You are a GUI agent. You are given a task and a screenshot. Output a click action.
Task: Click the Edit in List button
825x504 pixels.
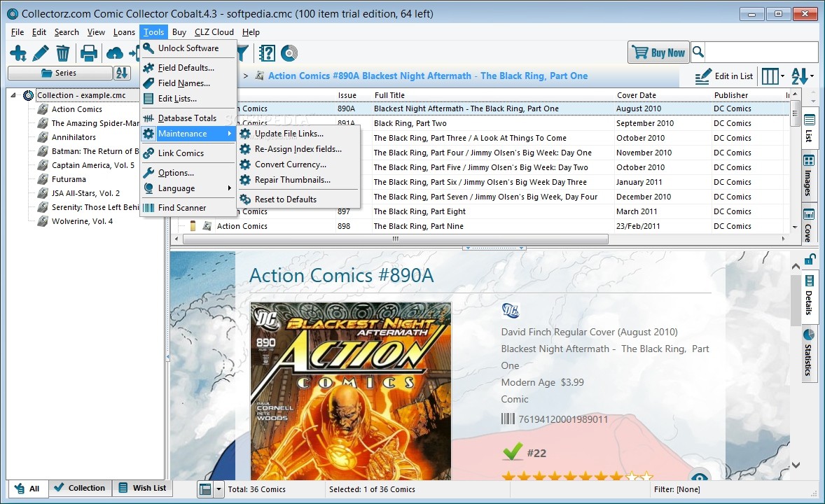(724, 76)
